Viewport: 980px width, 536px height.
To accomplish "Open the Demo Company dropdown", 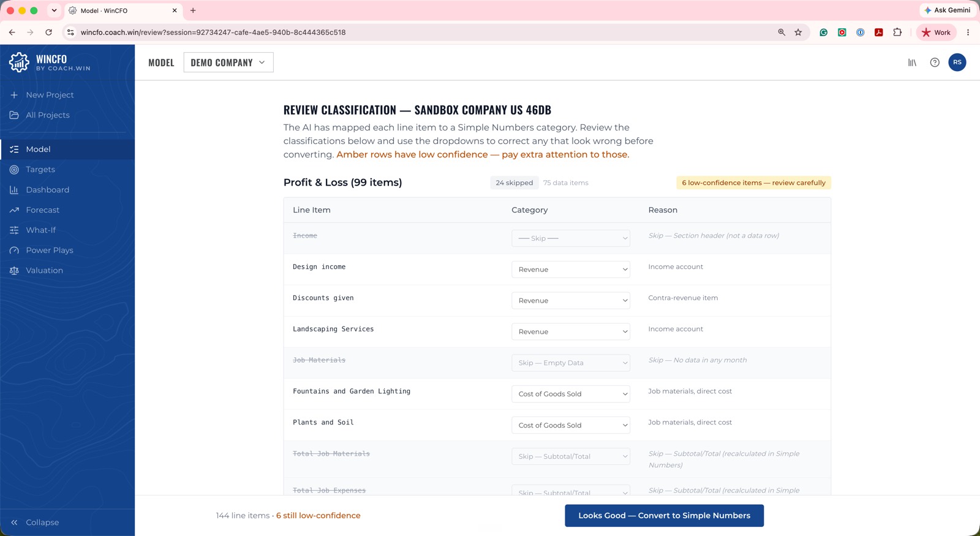I will [x=228, y=62].
